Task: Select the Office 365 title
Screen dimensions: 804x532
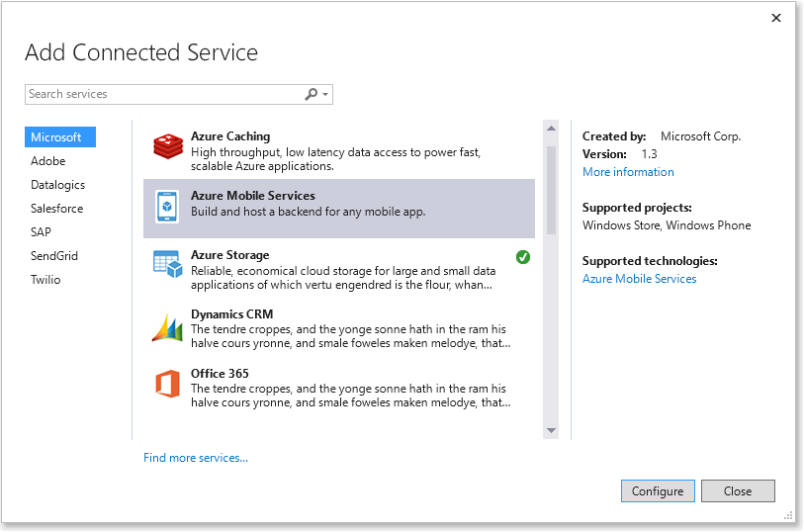Action: (220, 373)
